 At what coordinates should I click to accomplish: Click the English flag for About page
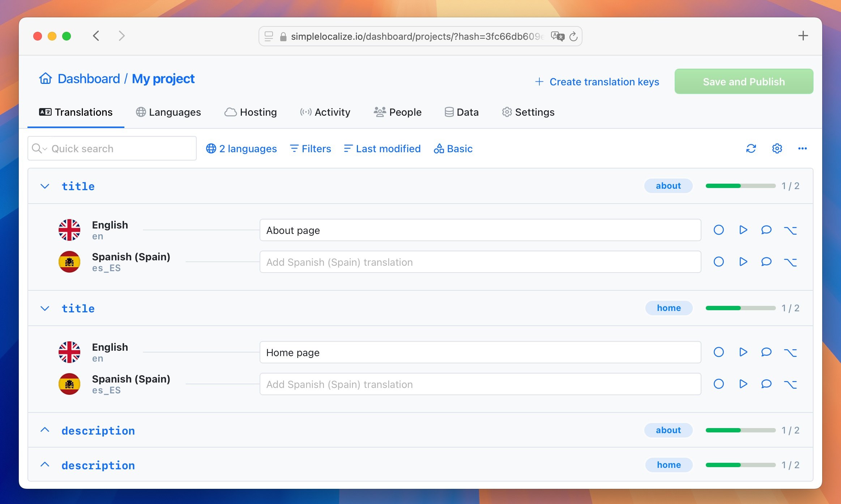coord(69,230)
